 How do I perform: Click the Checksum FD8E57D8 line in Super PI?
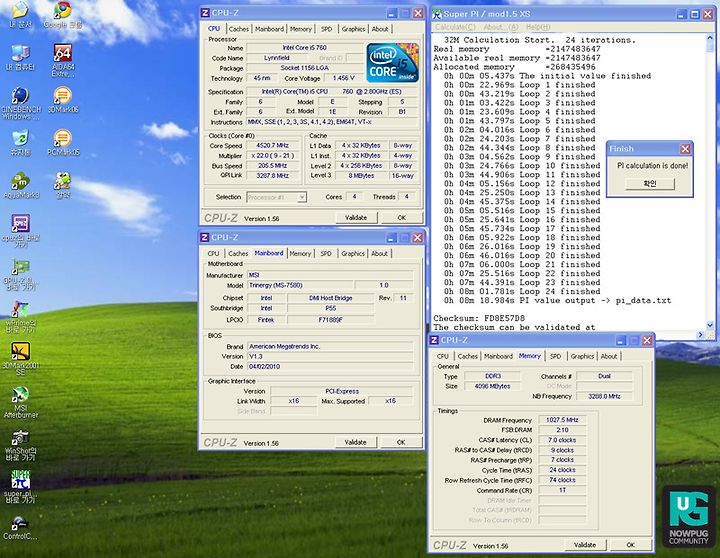479,318
